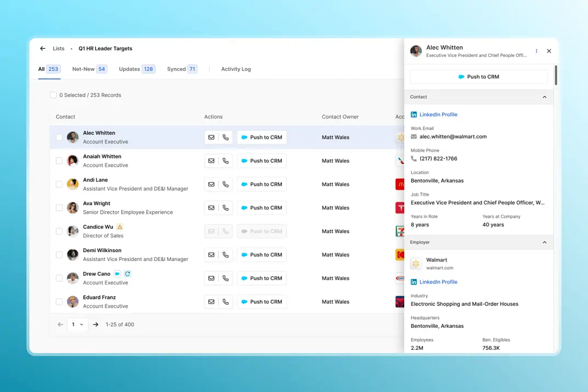Screen dimensions: 588x392
Task: Call Demi Wilkinson via phone icon
Action: click(x=225, y=255)
